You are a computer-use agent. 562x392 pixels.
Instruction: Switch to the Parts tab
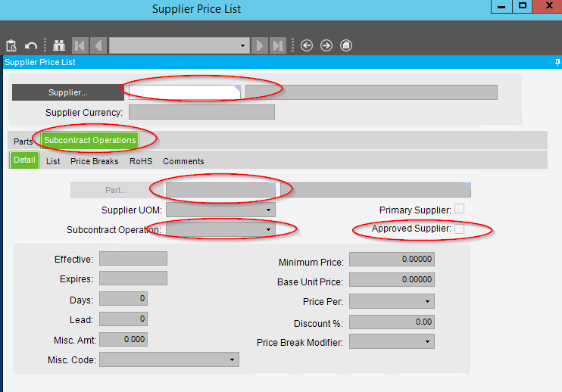pos(23,142)
